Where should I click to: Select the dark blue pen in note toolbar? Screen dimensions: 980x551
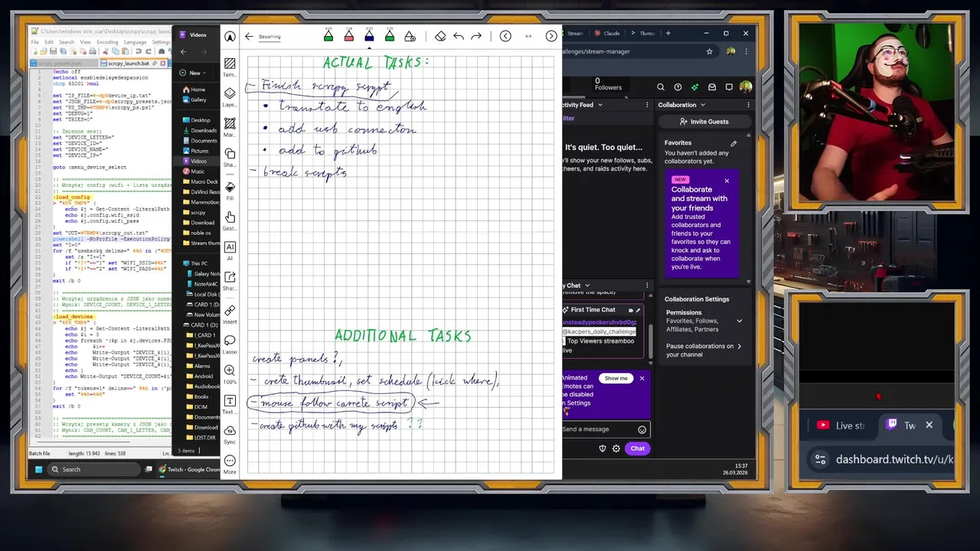tap(369, 36)
